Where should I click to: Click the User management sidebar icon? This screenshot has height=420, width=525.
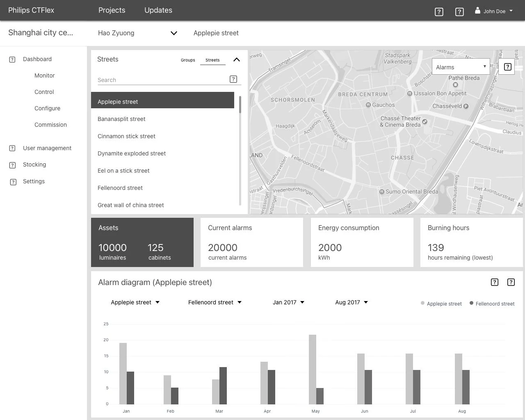point(12,148)
